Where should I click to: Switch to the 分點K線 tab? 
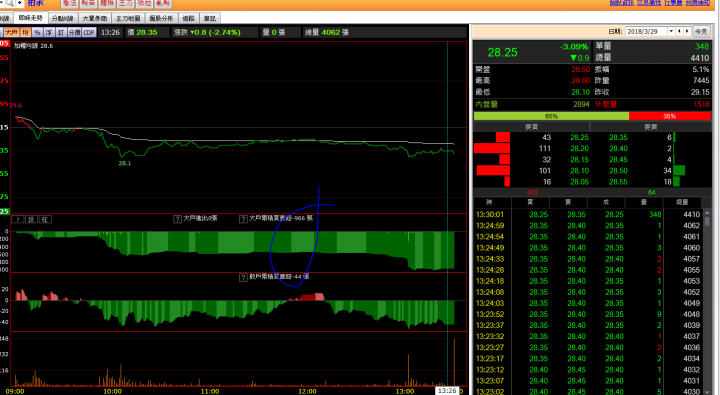[62, 18]
